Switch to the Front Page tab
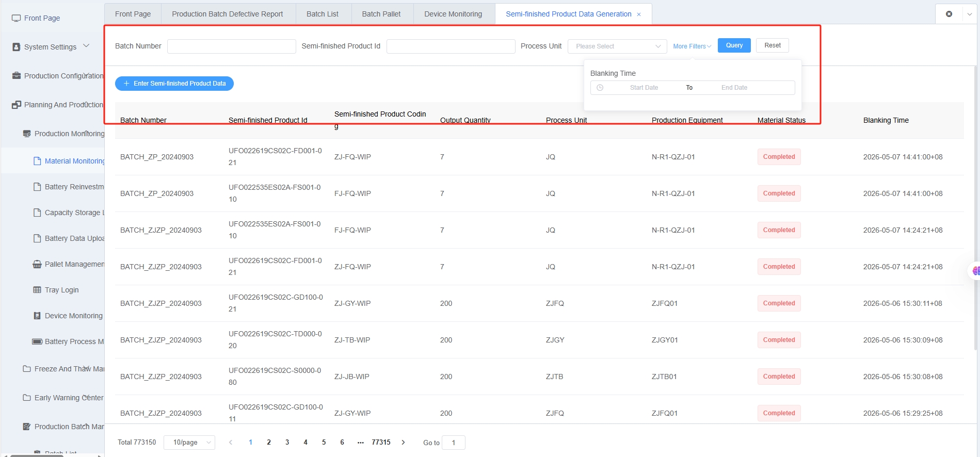The height and width of the screenshot is (457, 980). (133, 14)
